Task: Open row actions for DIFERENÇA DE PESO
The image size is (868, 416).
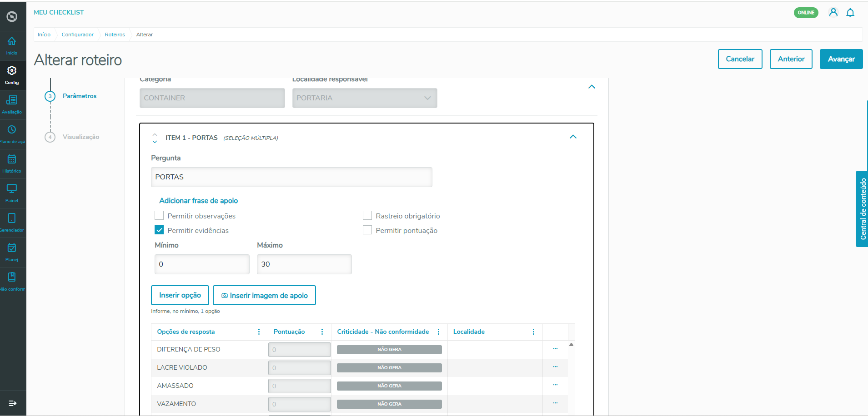Action: pyautogui.click(x=555, y=349)
